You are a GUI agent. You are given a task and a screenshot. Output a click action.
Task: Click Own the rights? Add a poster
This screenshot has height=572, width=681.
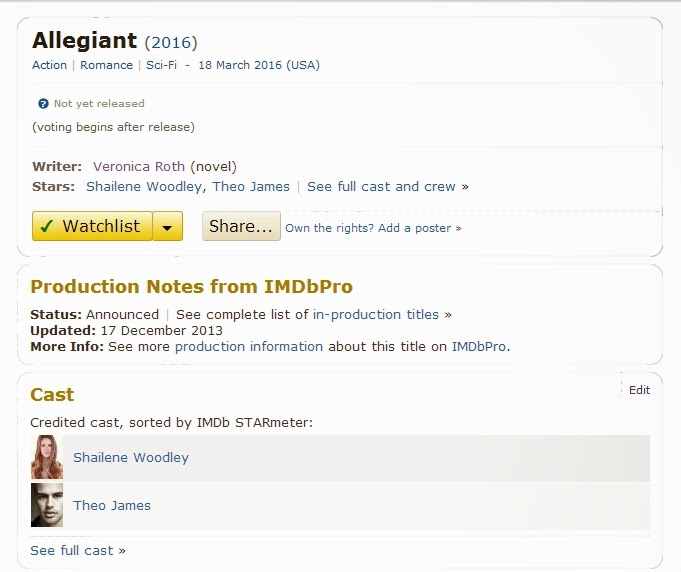coord(373,228)
